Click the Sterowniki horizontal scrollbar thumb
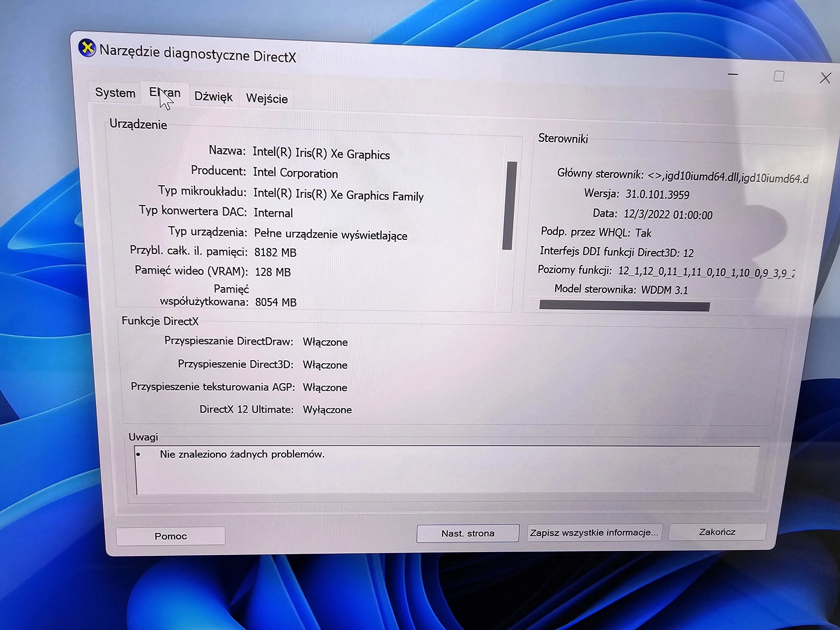The image size is (840, 630). tap(624, 306)
